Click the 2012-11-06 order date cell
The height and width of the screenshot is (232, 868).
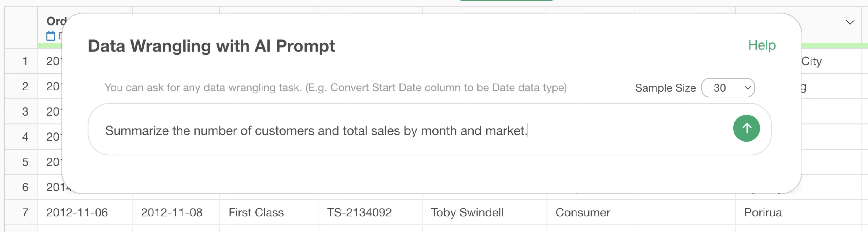(x=77, y=213)
